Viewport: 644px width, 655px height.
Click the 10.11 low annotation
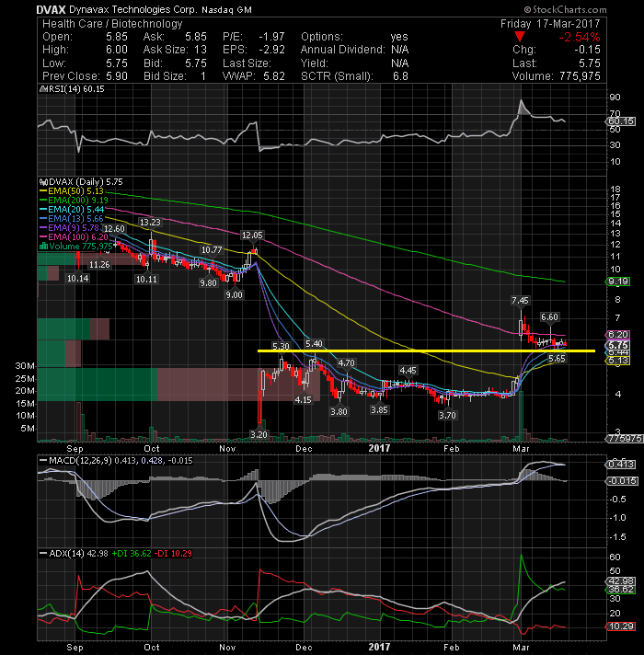146,279
